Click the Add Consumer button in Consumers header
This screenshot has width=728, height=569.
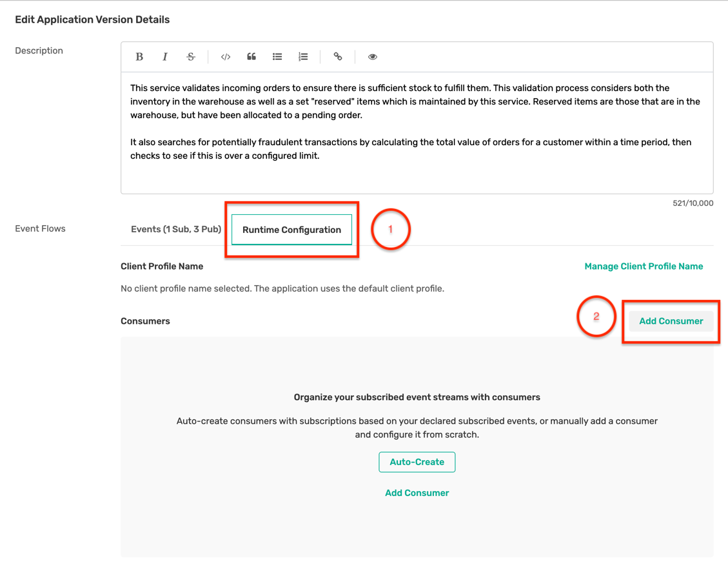[x=671, y=321]
